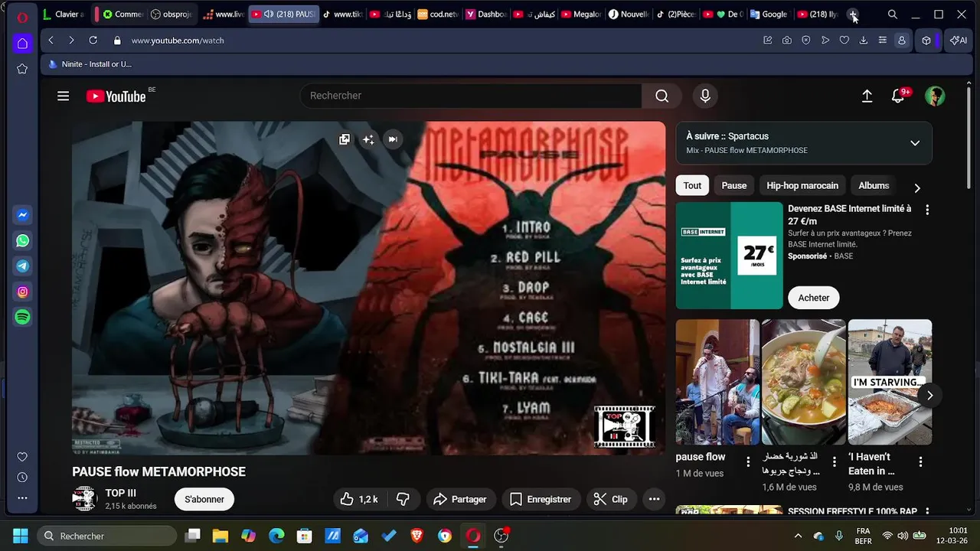Open options for I Haven't Eaten short
The width and height of the screenshot is (980, 551).
click(x=921, y=461)
